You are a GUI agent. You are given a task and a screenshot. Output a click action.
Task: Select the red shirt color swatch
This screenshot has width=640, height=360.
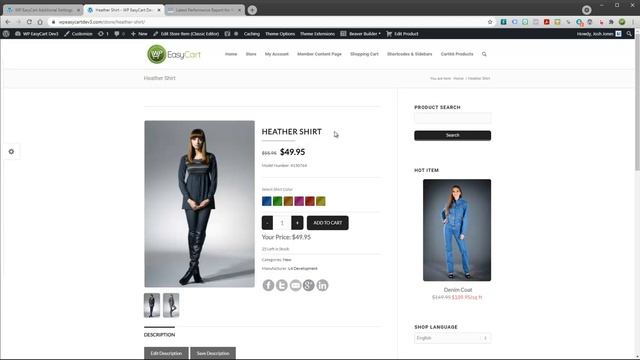click(310, 201)
